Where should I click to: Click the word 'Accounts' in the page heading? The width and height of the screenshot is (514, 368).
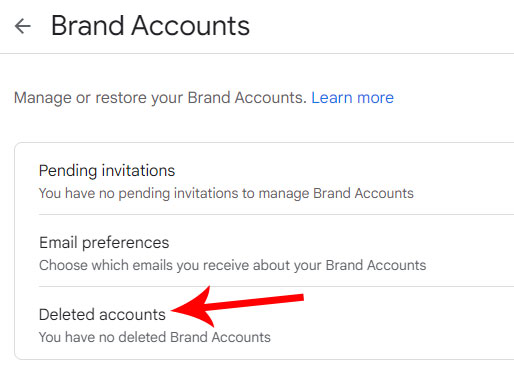(190, 26)
